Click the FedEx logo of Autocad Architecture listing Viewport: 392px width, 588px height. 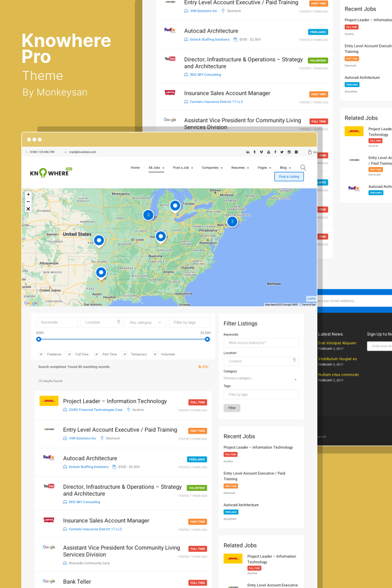(49, 457)
